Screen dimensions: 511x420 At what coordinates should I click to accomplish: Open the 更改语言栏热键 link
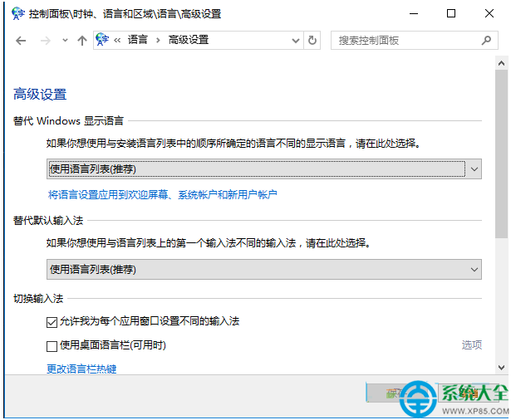point(81,368)
